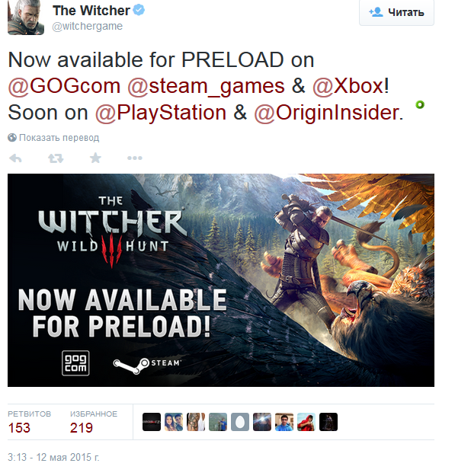Open the @PlayStation mention link
Viewport: 455px width, 476px height.
161,113
